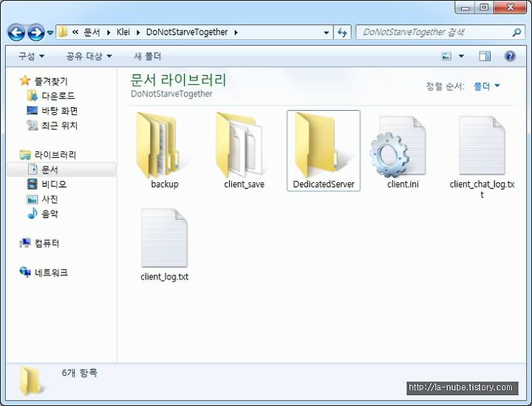
Task: Navigate to Klei in the address bar
Action: tap(123, 32)
